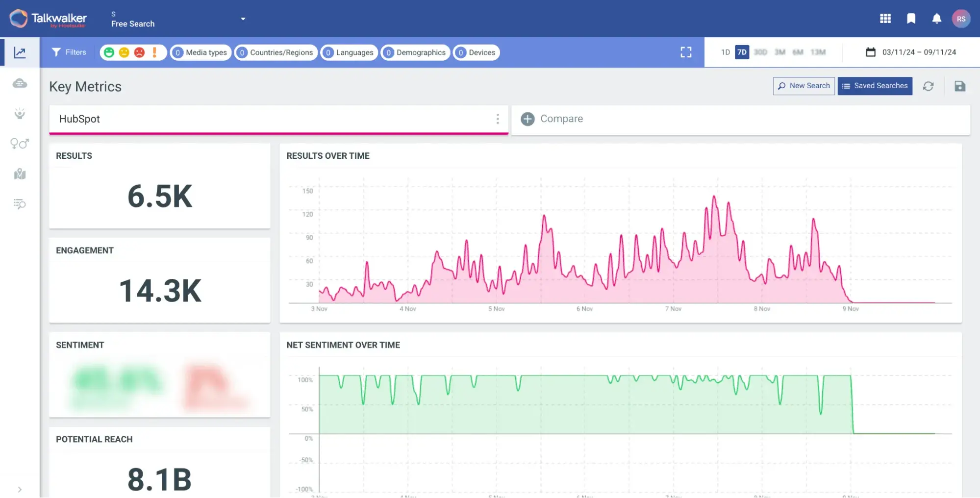Open the RS user avatar menu
The width and height of the screenshot is (980, 498).
point(961,19)
